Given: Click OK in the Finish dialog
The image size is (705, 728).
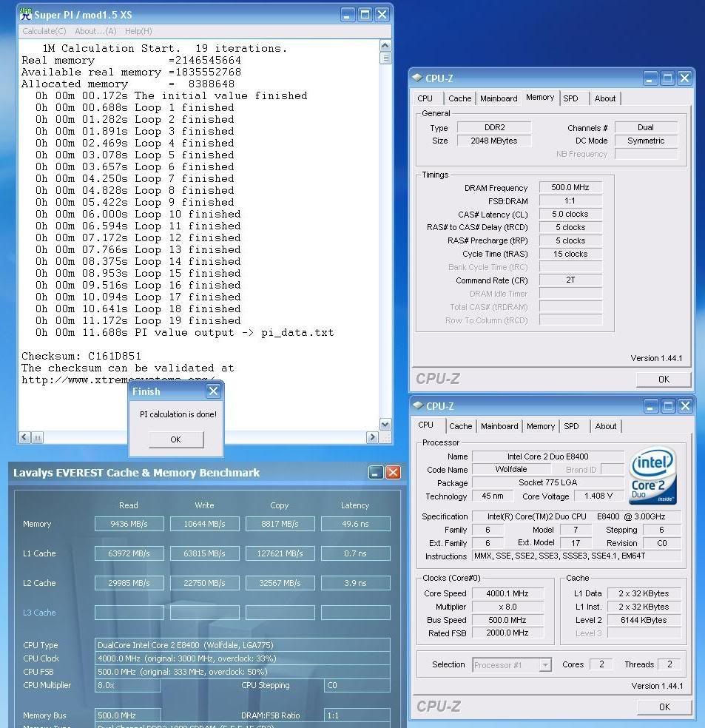Looking at the screenshot, I should (x=176, y=439).
